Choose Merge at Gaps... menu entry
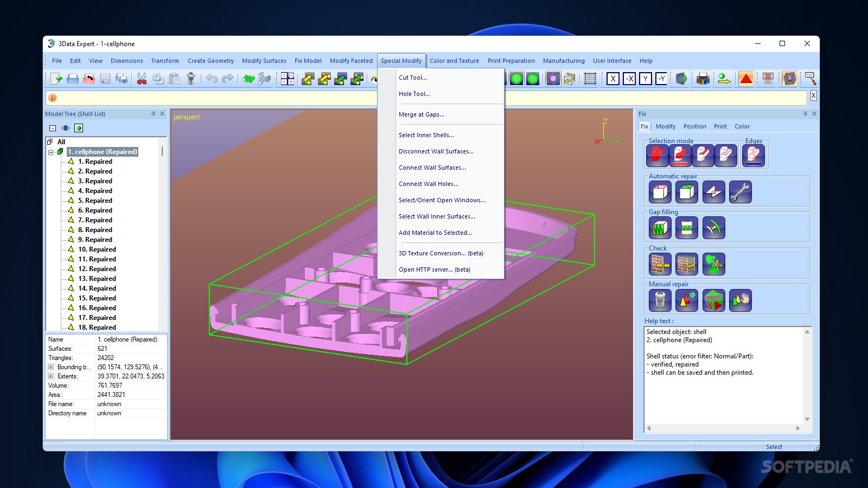 (x=422, y=114)
